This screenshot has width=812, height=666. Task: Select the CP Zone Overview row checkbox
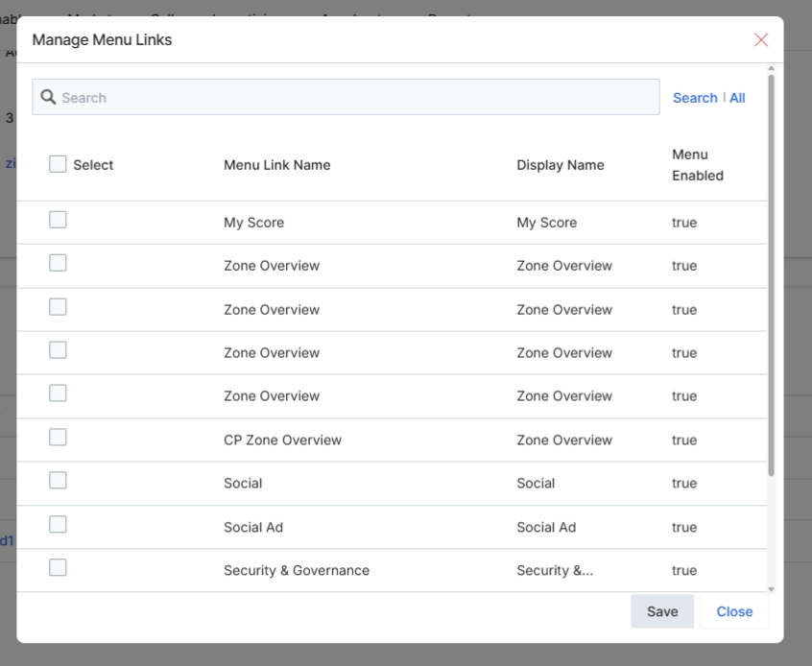[58, 437]
